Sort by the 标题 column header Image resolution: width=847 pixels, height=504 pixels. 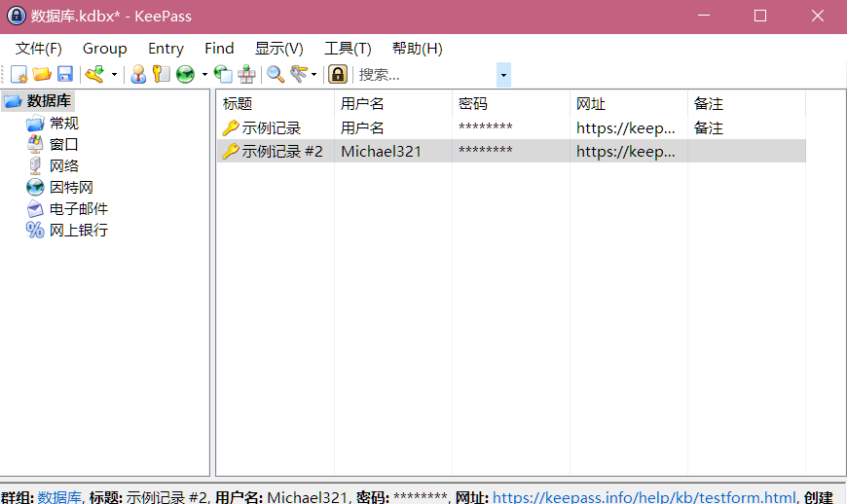276,103
